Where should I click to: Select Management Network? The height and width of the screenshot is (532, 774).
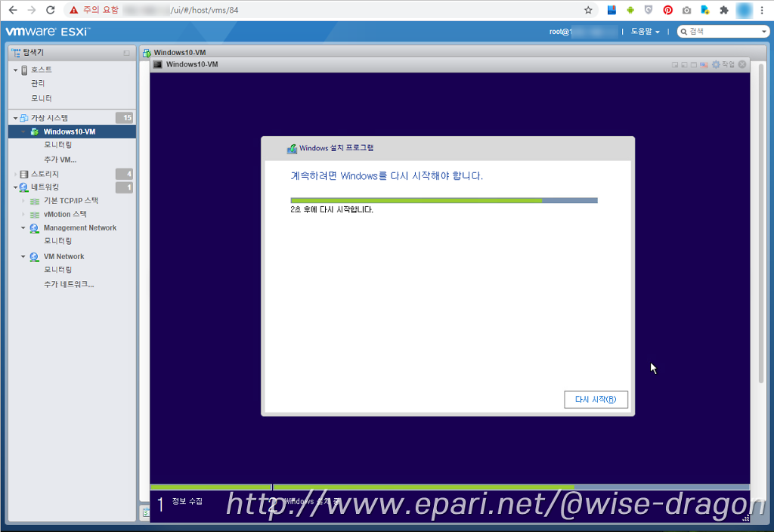[80, 228]
